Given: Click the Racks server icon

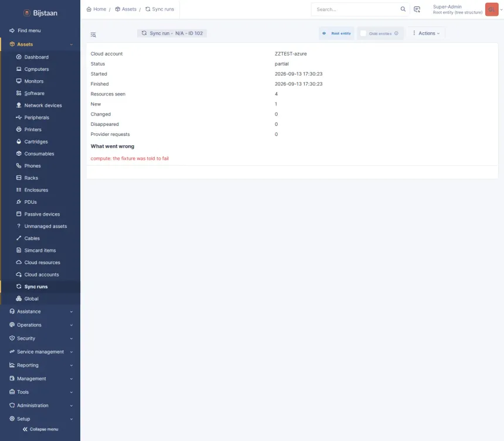Looking at the screenshot, I should [x=19, y=177].
